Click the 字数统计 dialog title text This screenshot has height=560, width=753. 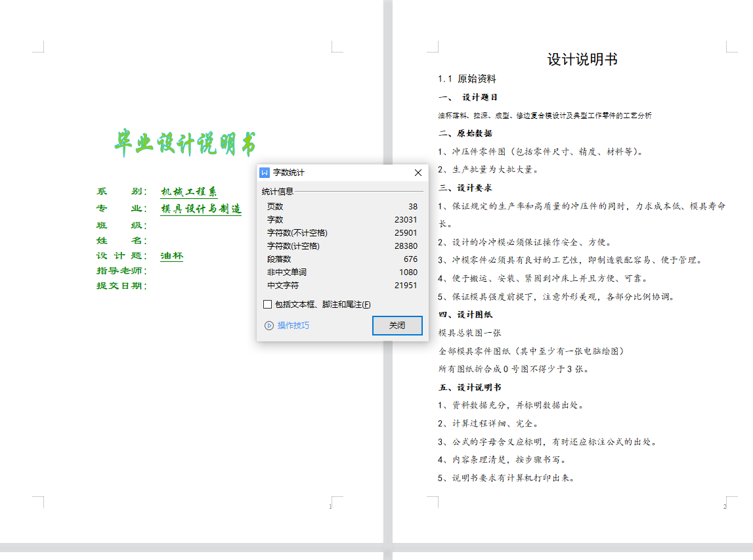(289, 173)
